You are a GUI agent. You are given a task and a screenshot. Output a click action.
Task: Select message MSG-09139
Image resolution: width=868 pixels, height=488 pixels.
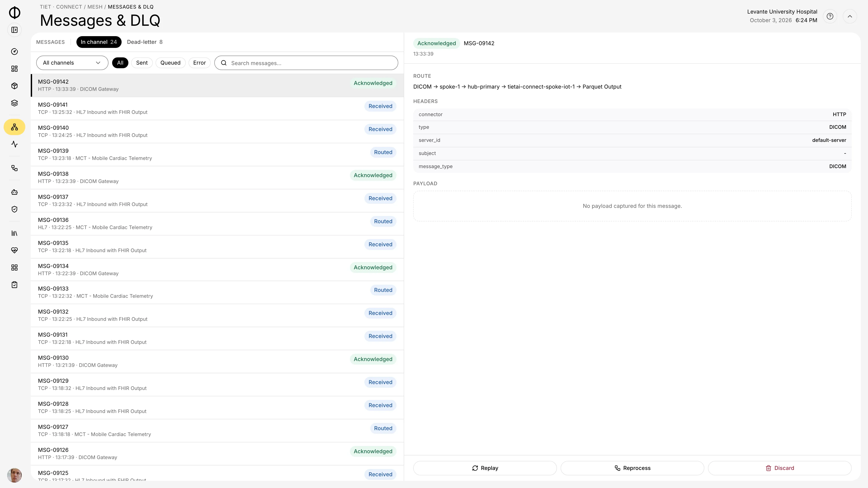pyautogui.click(x=217, y=155)
